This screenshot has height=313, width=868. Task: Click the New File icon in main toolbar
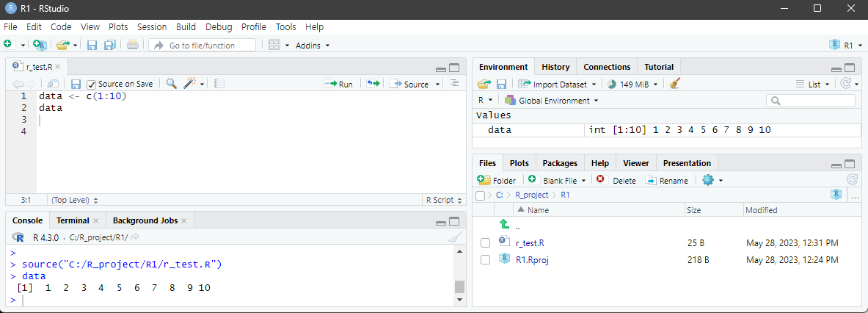[x=8, y=45]
